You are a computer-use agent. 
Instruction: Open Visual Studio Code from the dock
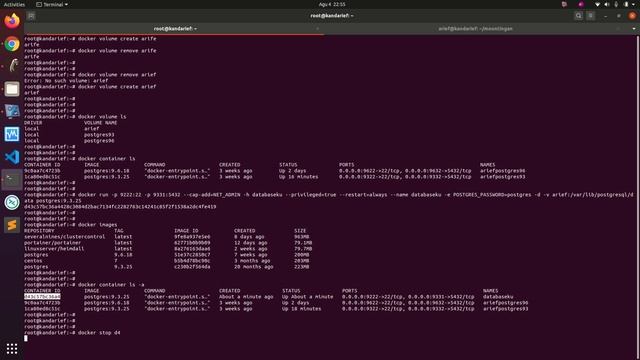(x=12, y=157)
